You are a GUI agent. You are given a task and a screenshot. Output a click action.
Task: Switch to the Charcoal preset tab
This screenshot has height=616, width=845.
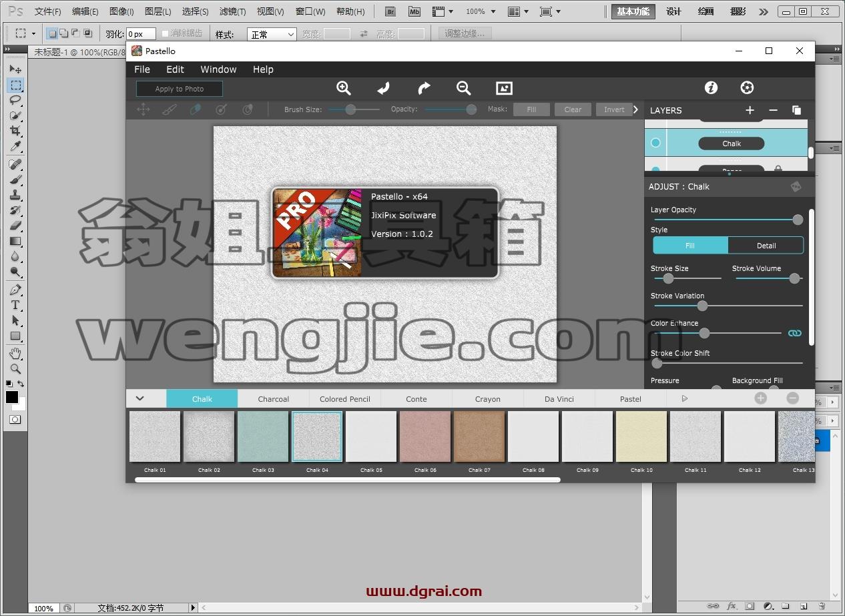[x=274, y=398]
